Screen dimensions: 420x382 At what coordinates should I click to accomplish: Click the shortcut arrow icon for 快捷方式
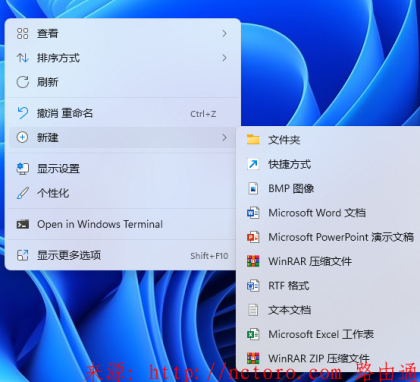pyautogui.click(x=253, y=164)
